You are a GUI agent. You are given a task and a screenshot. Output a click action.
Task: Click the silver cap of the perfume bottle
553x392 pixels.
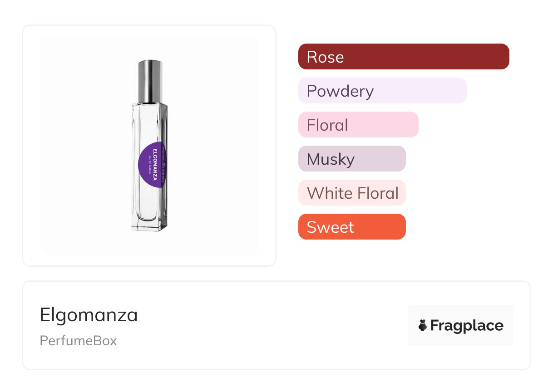150,81
